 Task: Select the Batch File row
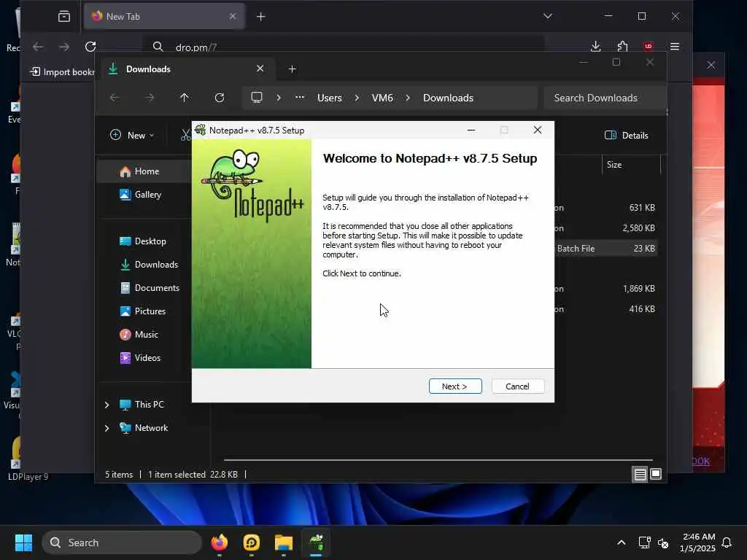tap(606, 249)
